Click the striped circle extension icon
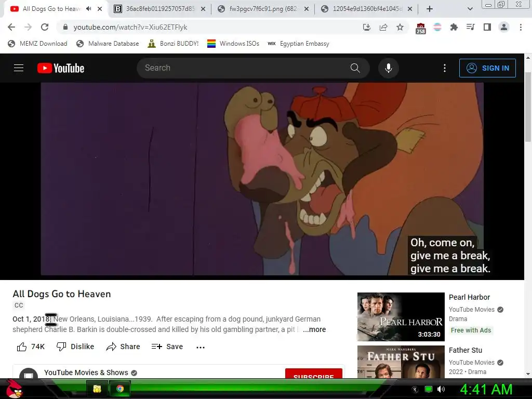 click(437, 27)
